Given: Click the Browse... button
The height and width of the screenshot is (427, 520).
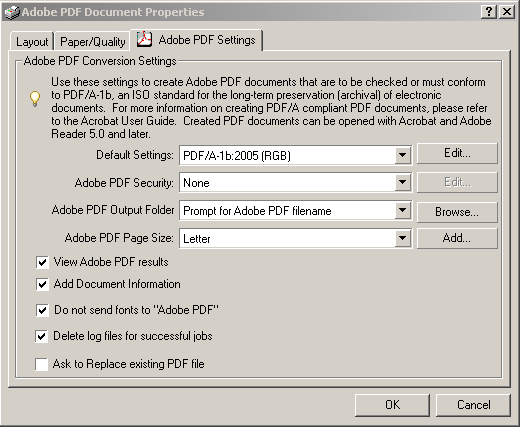Looking at the screenshot, I should pyautogui.click(x=457, y=212).
